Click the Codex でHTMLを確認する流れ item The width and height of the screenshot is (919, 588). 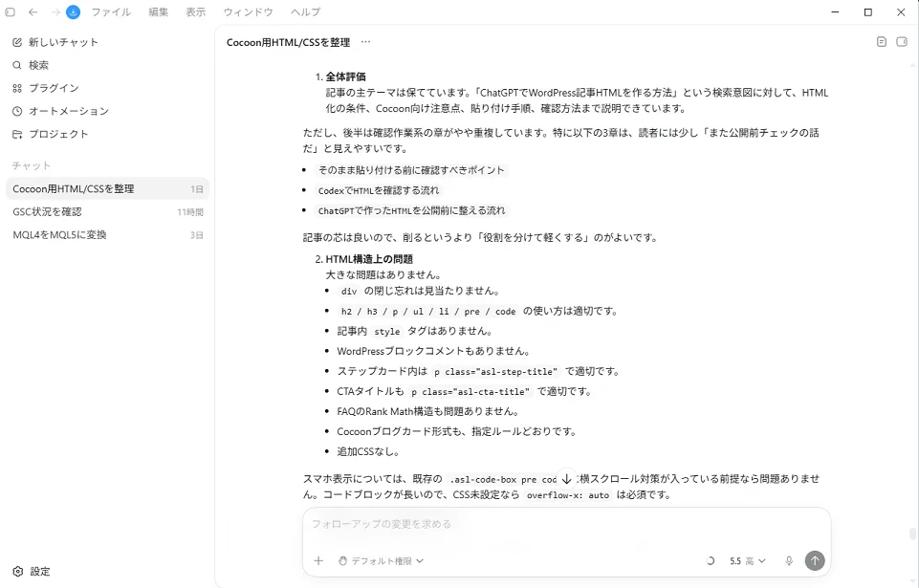pos(378,190)
